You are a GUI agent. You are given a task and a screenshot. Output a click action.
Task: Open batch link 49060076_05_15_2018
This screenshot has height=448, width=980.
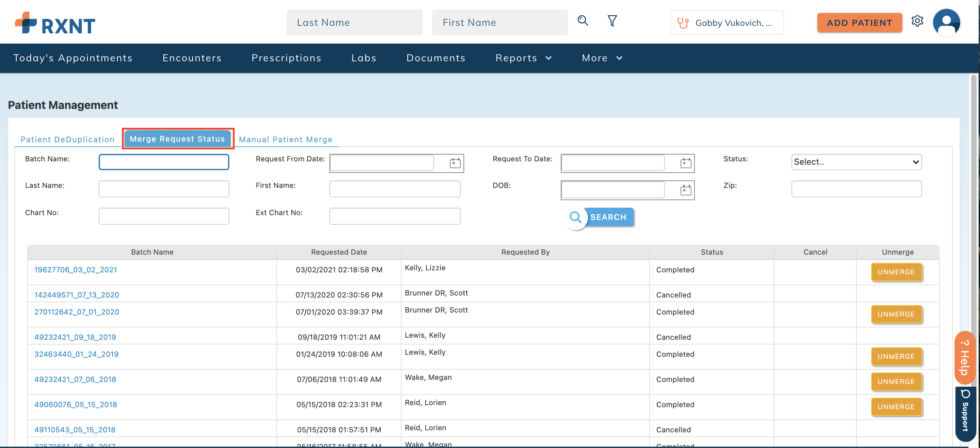pyautogui.click(x=75, y=404)
